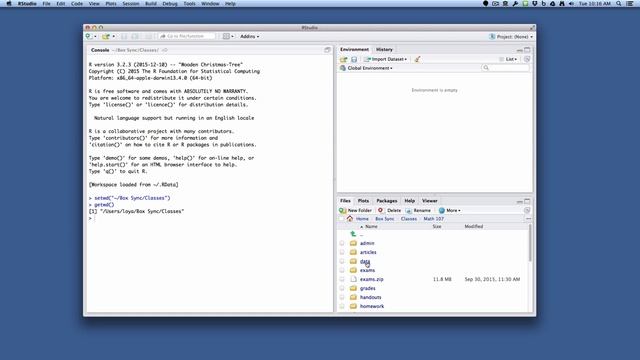The image size is (640, 360).
Task: Click the load workspace icon in Environment
Action: click(x=344, y=59)
